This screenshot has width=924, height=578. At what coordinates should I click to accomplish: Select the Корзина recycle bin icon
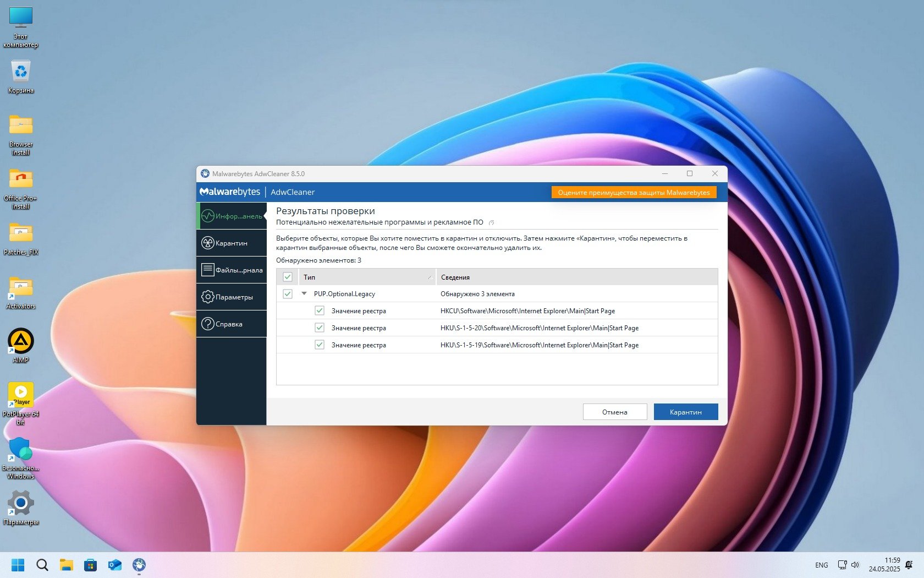[21, 77]
